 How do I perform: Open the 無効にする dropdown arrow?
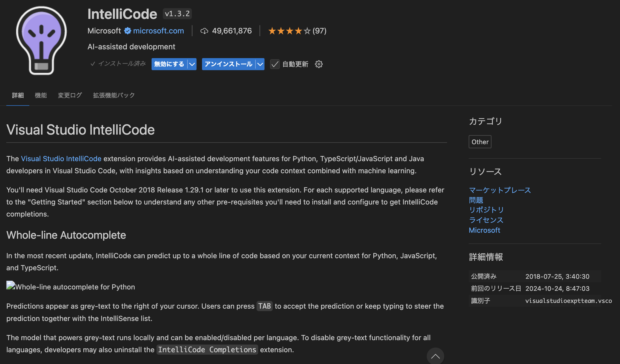coord(192,64)
